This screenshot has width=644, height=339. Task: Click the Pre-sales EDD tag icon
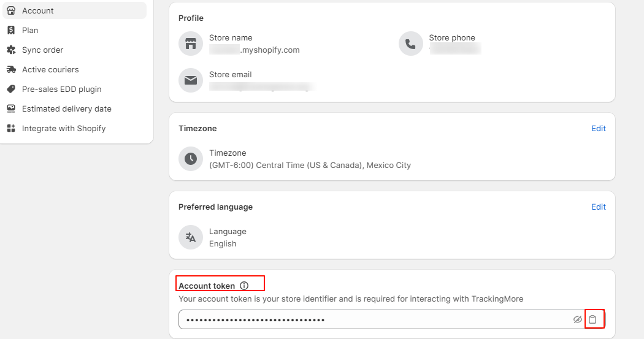11,89
